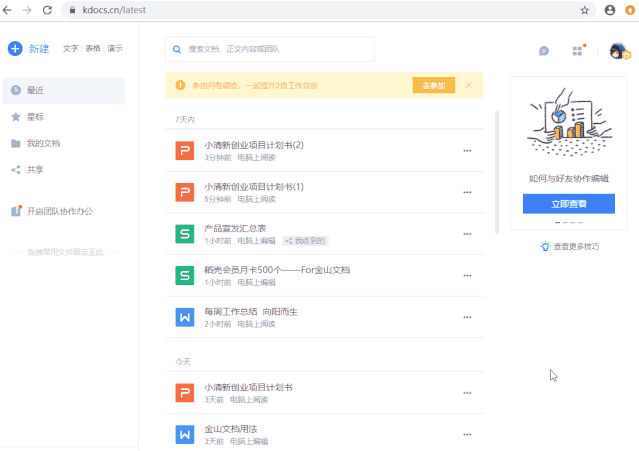
Task: Click the 去参加 survey button
Action: 434,86
